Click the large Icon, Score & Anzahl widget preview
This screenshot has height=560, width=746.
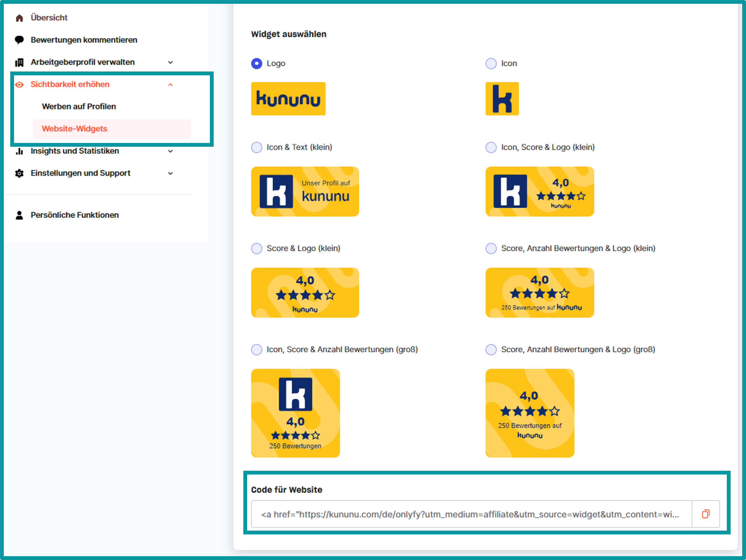click(x=295, y=413)
